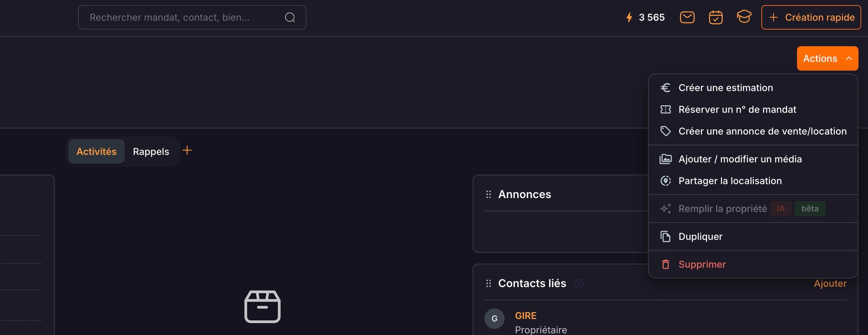Click the Création rapide button

click(x=811, y=17)
